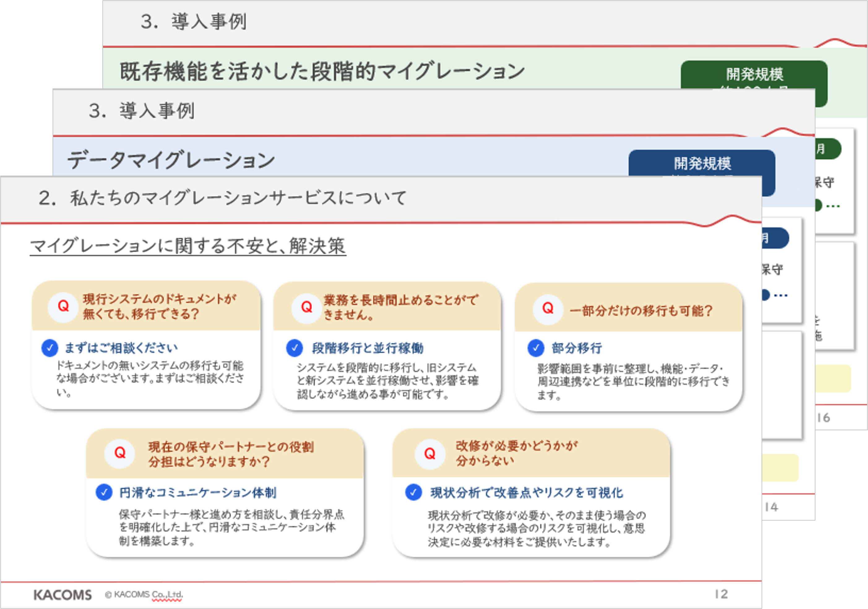The width and height of the screenshot is (868, 609).
Task: Click the checkmark next to 部分移行
Action: pos(536,348)
